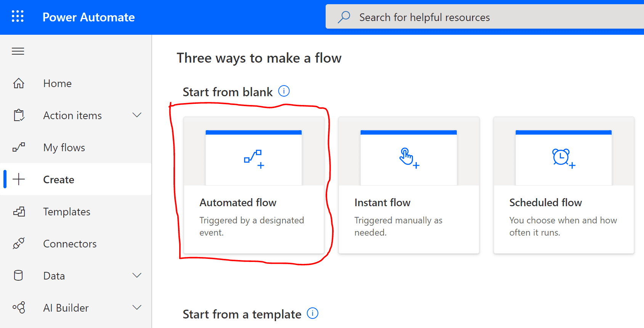Expand the Action items chevron
The width and height of the screenshot is (644, 328).
[x=137, y=115]
